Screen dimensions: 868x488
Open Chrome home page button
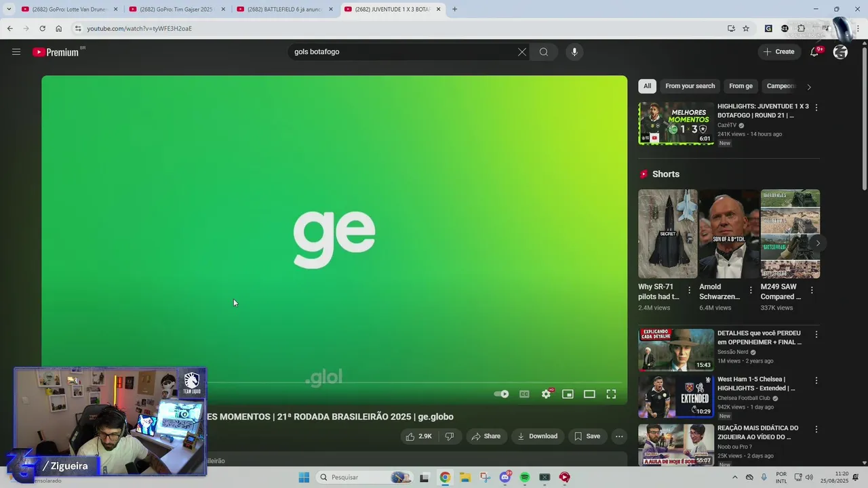(x=58, y=28)
